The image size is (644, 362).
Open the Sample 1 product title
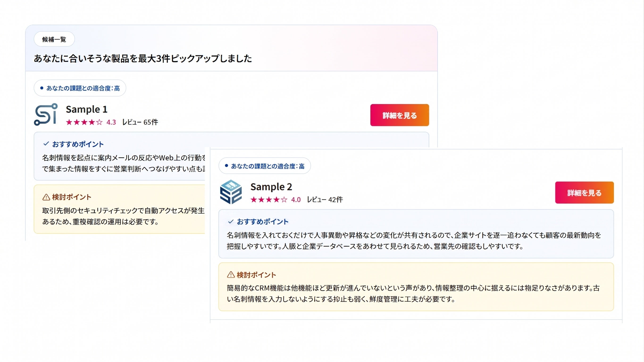pyautogui.click(x=87, y=109)
